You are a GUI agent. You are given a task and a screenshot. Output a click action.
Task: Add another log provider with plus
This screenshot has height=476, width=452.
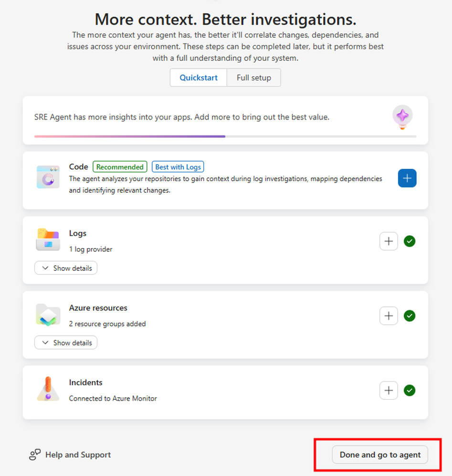(389, 241)
